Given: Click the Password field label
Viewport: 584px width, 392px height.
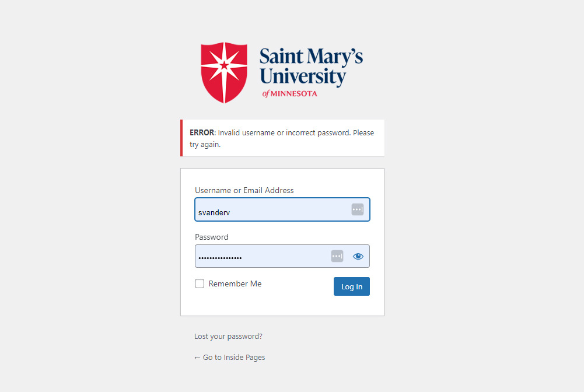Looking at the screenshot, I should tap(212, 237).
